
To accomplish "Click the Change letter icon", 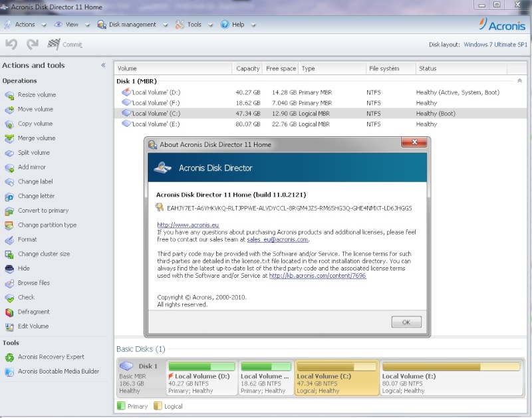I will (x=9, y=196).
